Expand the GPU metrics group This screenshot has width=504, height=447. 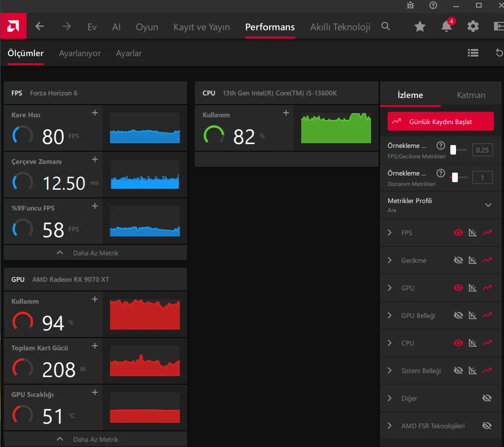pos(390,288)
